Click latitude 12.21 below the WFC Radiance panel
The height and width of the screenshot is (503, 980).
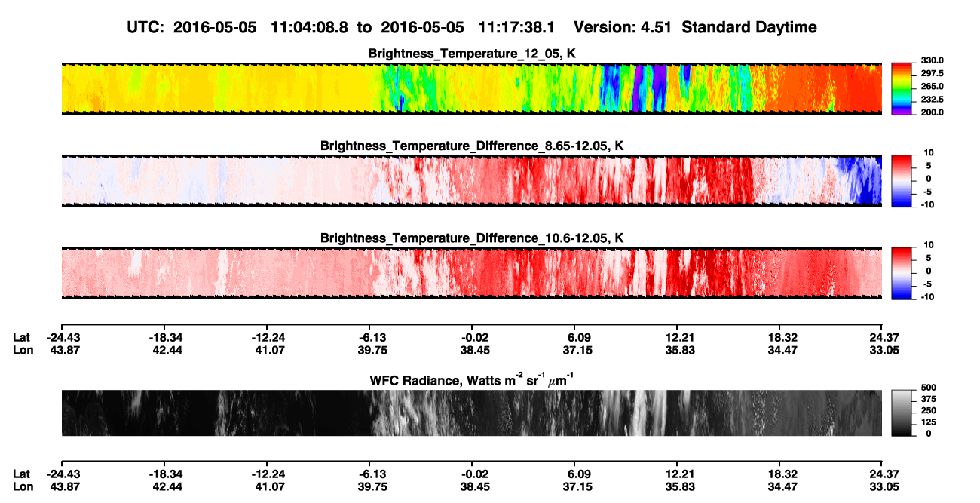tap(679, 474)
